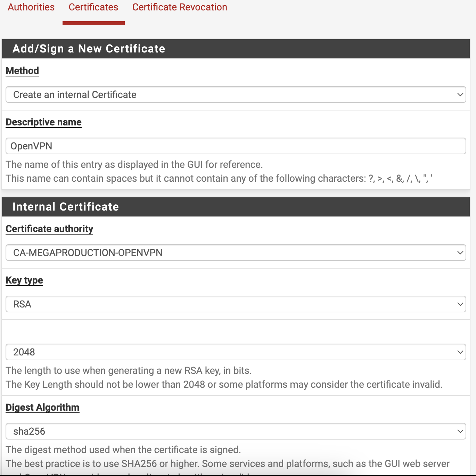Click the underlined Digest Algorithm label
The image size is (476, 476).
click(42, 407)
